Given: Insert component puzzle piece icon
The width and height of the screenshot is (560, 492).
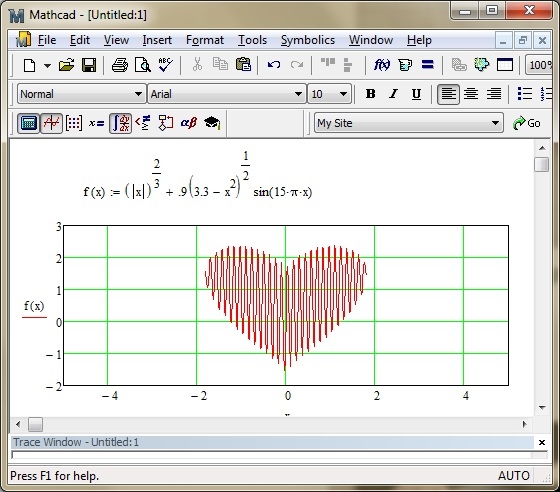Looking at the screenshot, I should tap(481, 65).
